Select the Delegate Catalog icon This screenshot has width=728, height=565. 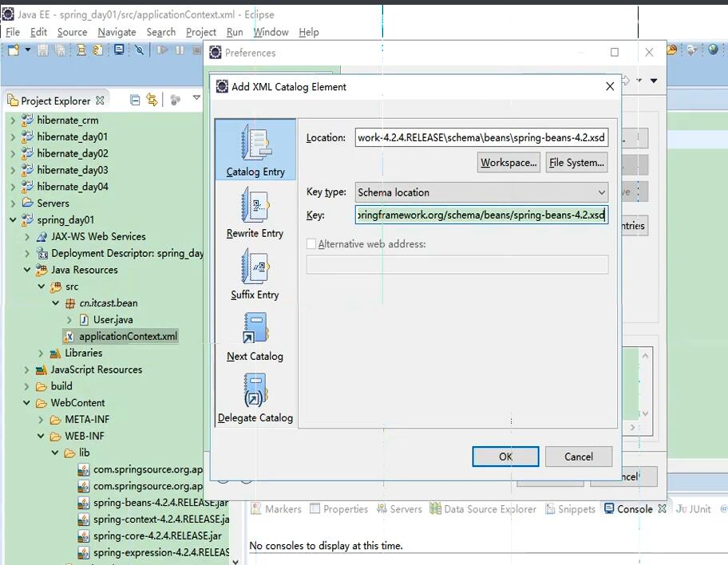tap(255, 397)
